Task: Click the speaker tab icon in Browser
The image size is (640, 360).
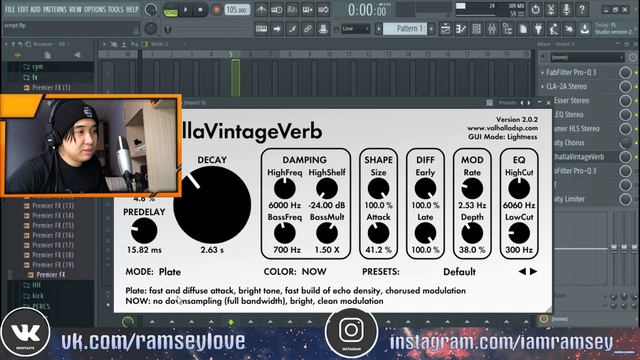Action: pos(78,56)
